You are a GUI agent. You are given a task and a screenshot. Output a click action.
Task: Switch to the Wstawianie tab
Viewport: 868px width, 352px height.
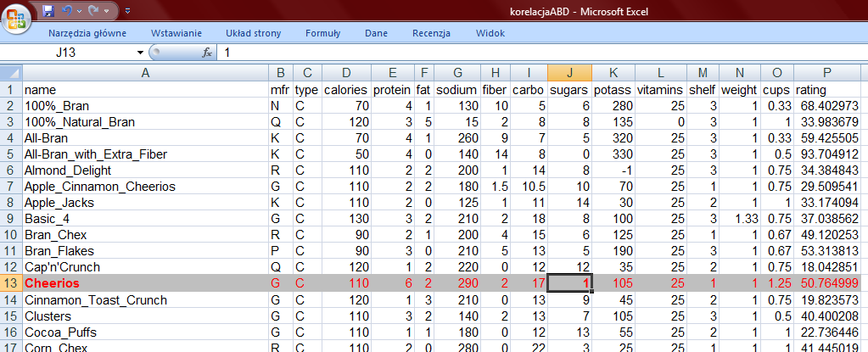[x=176, y=33]
